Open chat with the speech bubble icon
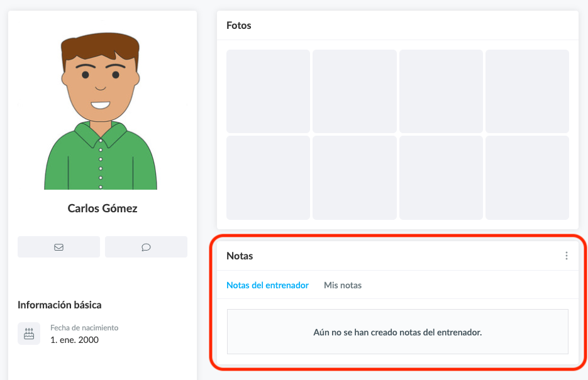The height and width of the screenshot is (380, 588). [146, 247]
